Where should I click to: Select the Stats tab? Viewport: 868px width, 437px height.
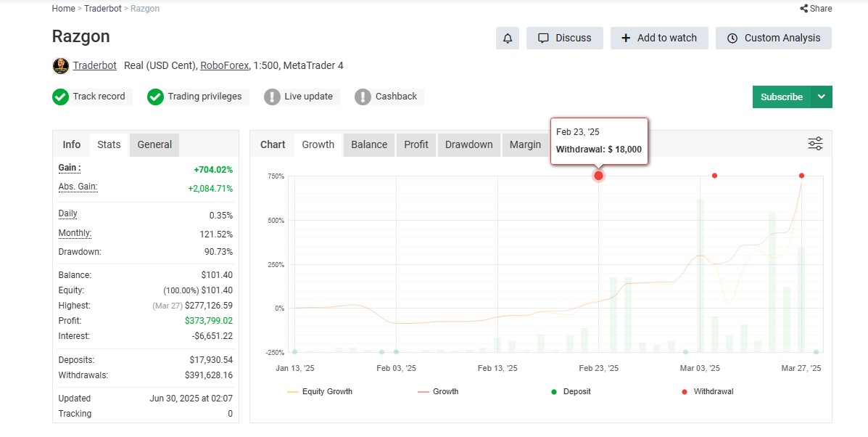[x=109, y=144]
